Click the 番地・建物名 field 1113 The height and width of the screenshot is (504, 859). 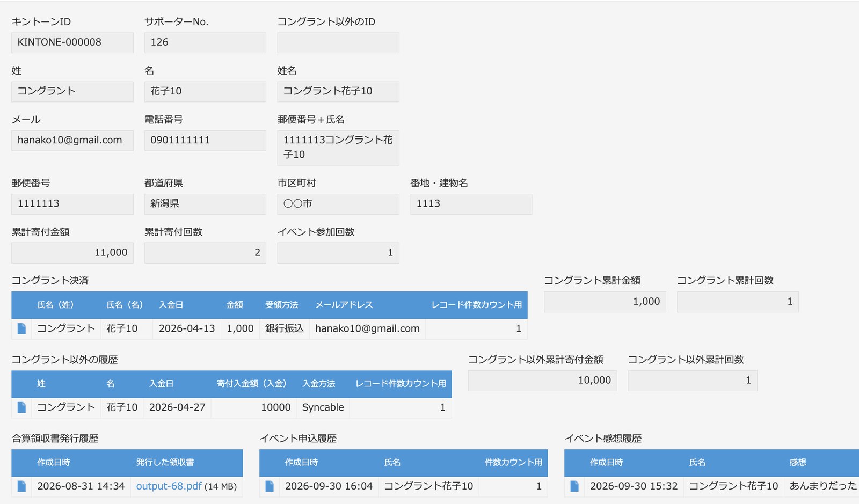[x=471, y=204]
